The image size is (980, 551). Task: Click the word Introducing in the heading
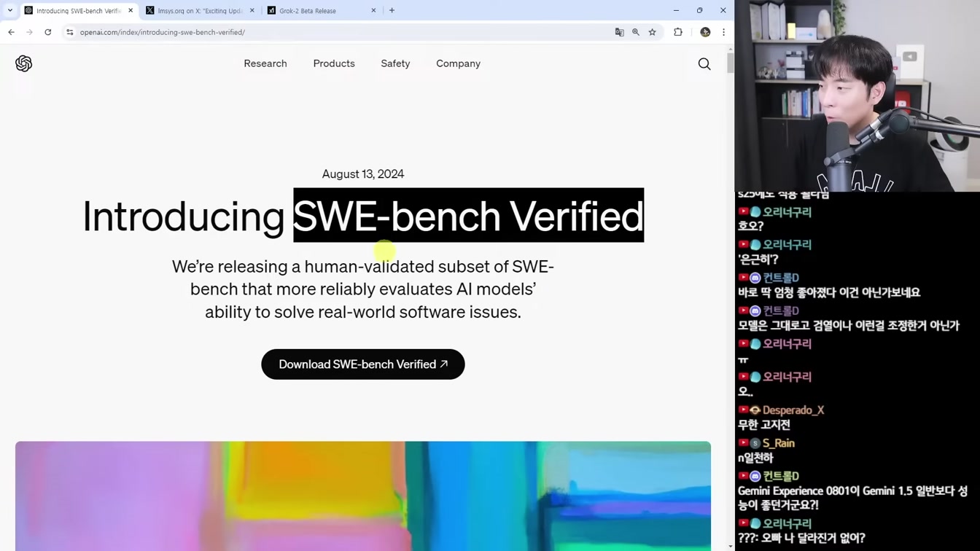(x=183, y=216)
